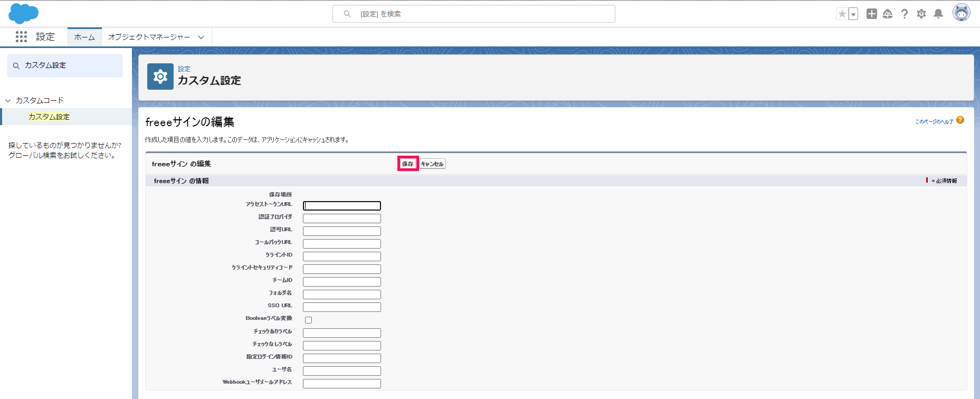Viewport: 980px width, 399px height.
Task: Collapse the カスタムコード tree section
Action: pos(8,100)
